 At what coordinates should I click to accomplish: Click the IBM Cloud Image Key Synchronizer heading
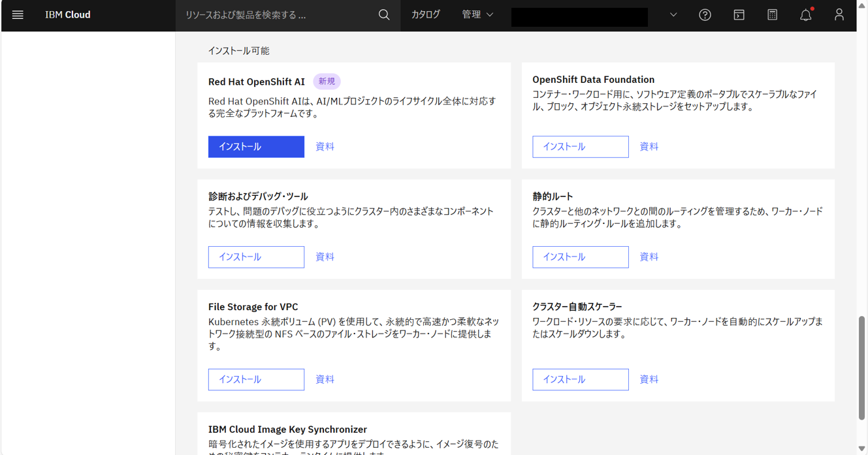(287, 430)
